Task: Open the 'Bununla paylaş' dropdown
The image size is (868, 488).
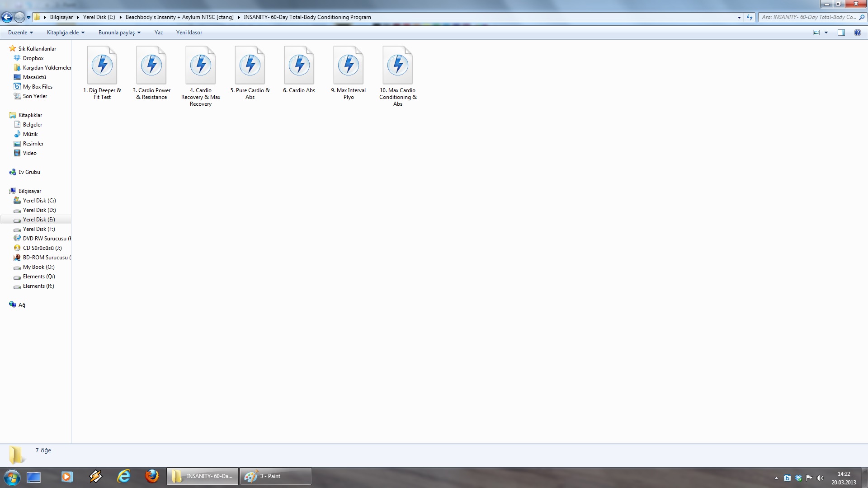Action: (x=119, y=33)
